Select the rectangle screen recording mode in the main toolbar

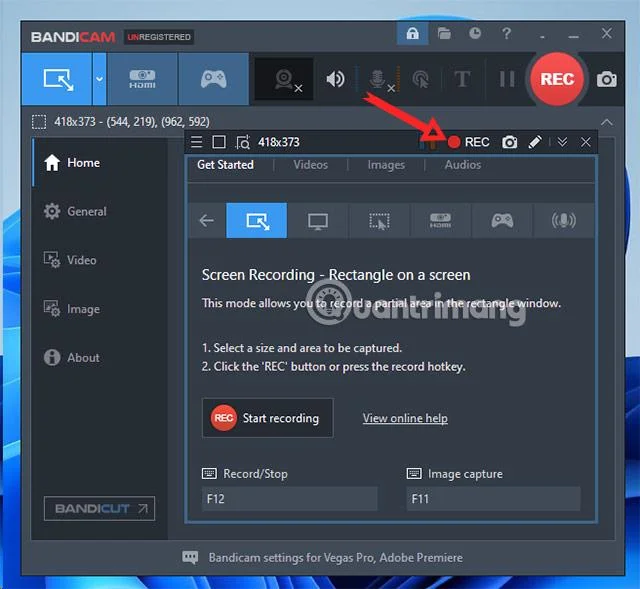pos(58,79)
